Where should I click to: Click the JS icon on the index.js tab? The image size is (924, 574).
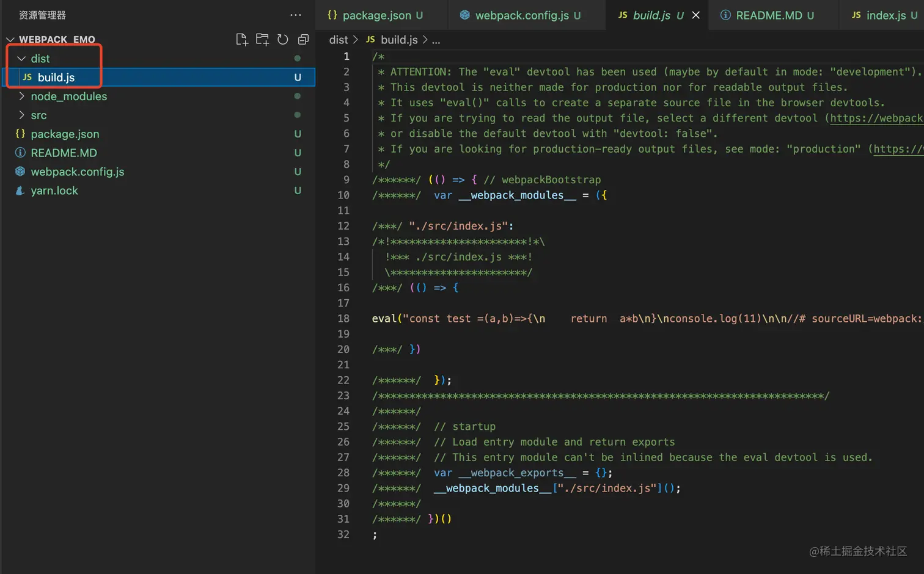(x=856, y=15)
